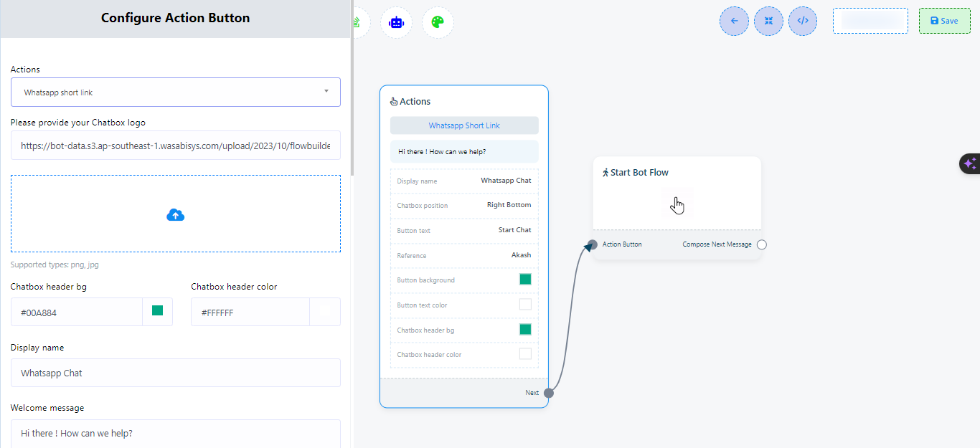Click the Compose Next Message output connector
The height and width of the screenshot is (448, 980).
click(762, 244)
